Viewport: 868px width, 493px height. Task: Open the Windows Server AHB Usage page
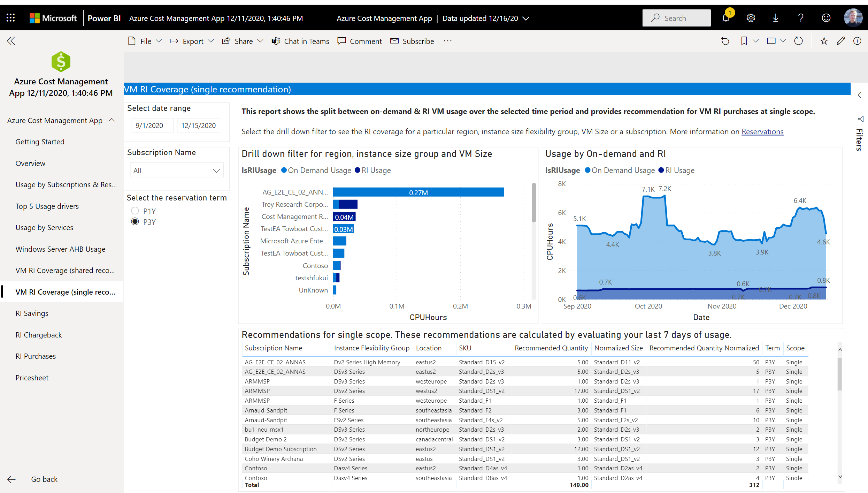coord(60,249)
